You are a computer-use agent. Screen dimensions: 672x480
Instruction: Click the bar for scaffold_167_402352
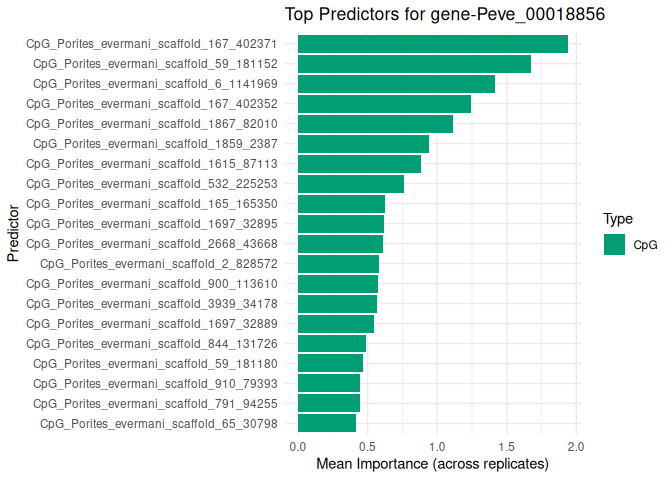tap(384, 104)
